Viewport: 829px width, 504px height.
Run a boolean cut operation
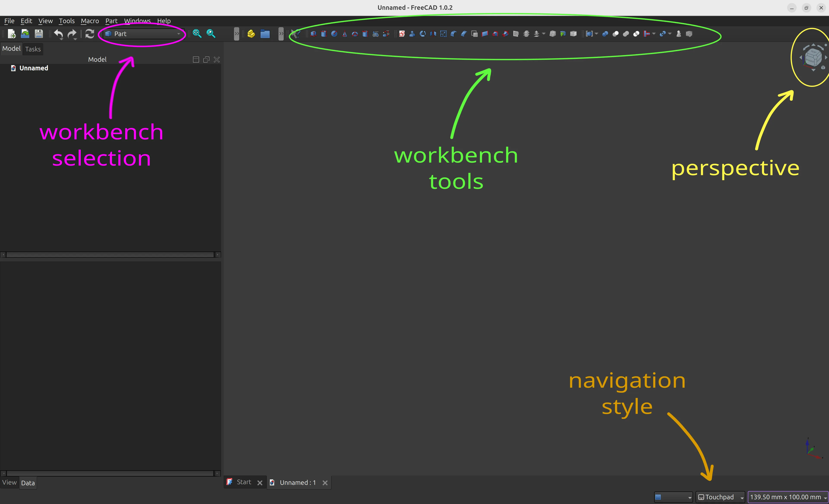coord(616,34)
